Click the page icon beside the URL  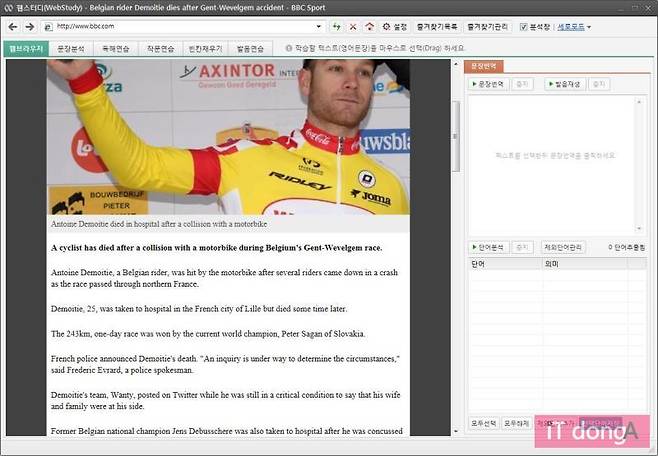coord(49,27)
